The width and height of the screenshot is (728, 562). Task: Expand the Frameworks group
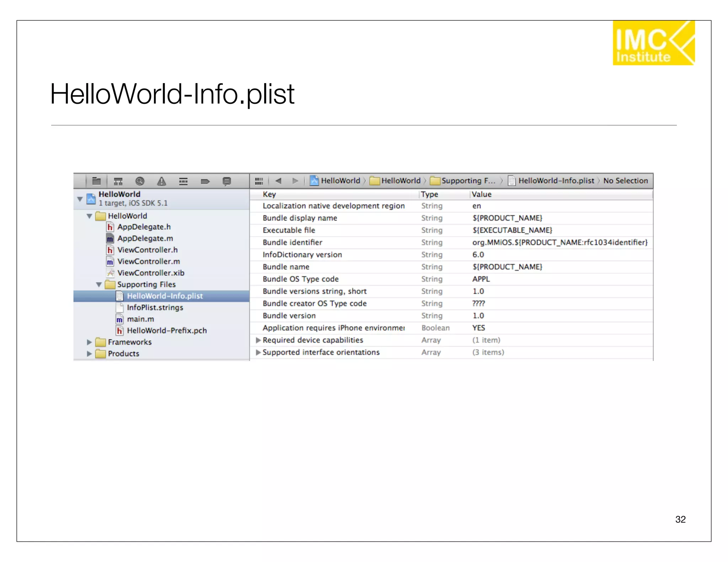[x=89, y=342]
